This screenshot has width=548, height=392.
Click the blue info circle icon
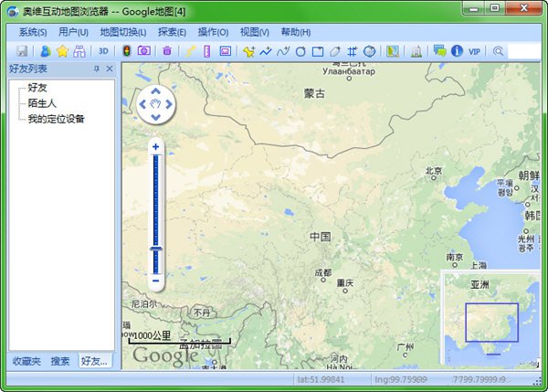(457, 51)
